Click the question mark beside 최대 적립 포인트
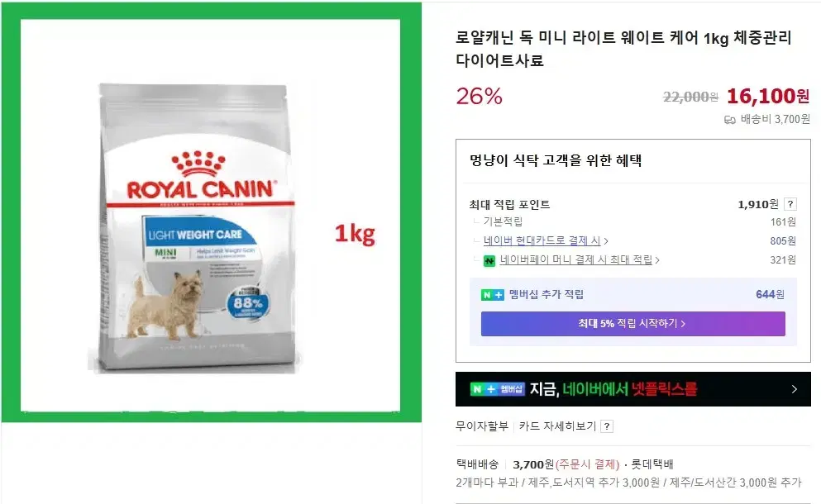 point(790,204)
